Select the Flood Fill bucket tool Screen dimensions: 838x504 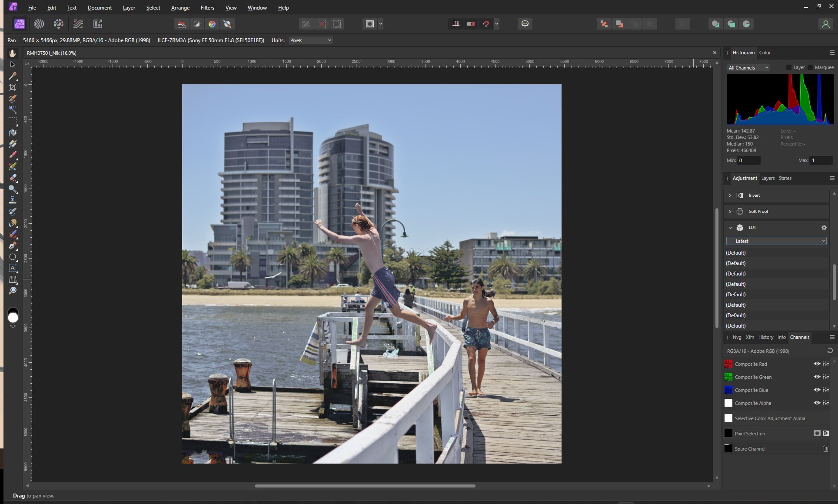click(13, 133)
